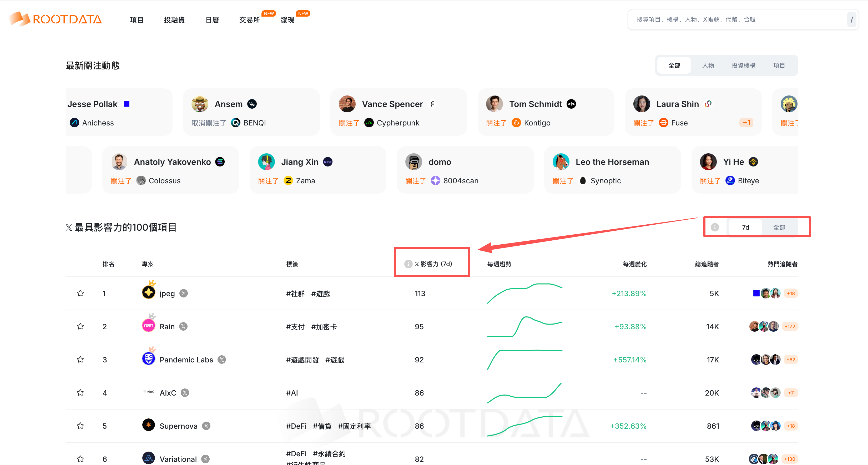Click the slash shortcut icon in the search bar
Viewport: 868px width, 465px height.
coord(851,19)
